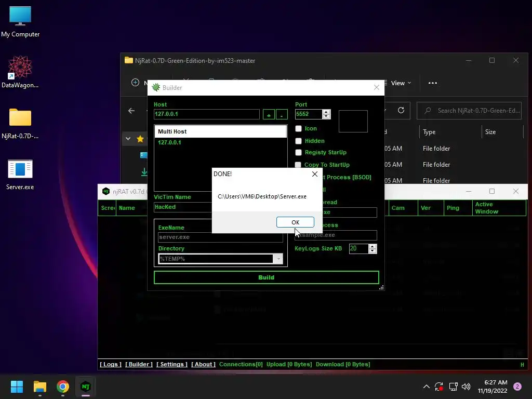Viewport: 532px width, 399px height.
Task: Click the icon preview box in Builder
Action: click(x=353, y=121)
